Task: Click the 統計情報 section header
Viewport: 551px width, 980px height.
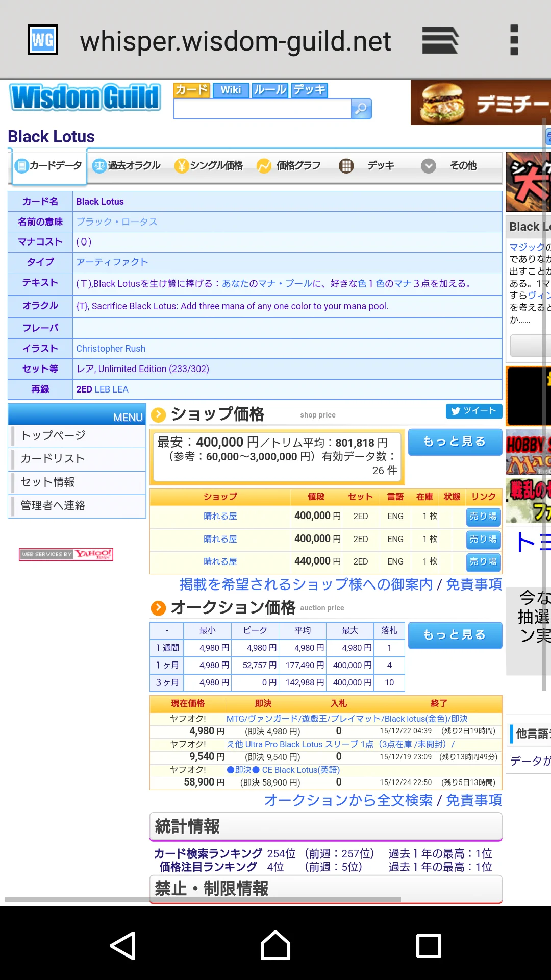Action: tap(325, 826)
